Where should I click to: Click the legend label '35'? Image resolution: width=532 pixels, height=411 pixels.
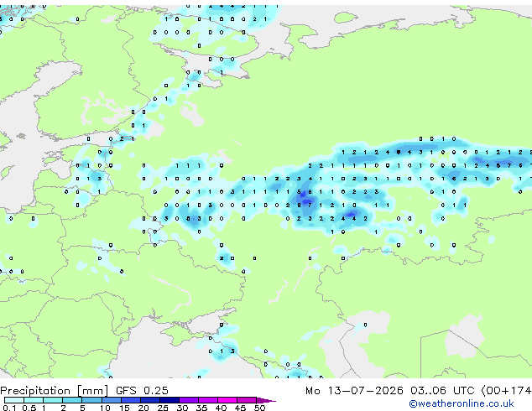201,408
